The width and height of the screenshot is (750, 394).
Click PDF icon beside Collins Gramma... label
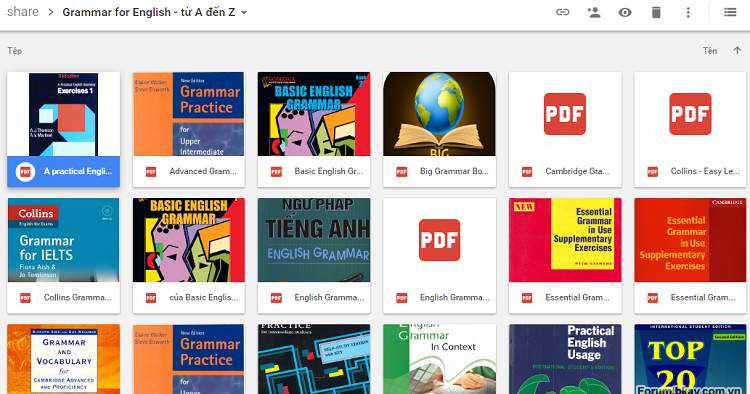(x=25, y=298)
